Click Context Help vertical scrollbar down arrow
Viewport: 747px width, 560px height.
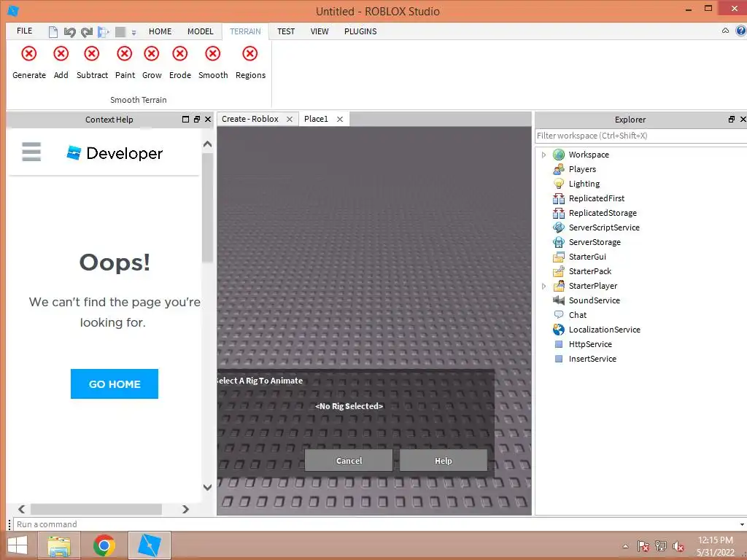click(208, 487)
